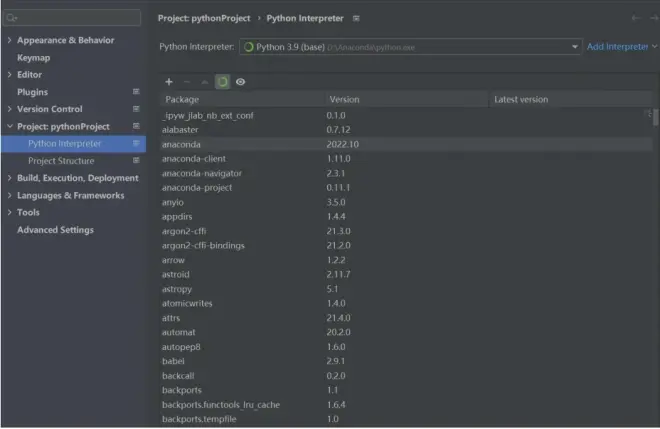
Task: Select Python Interpreter in the sidebar
Action: coord(74,144)
